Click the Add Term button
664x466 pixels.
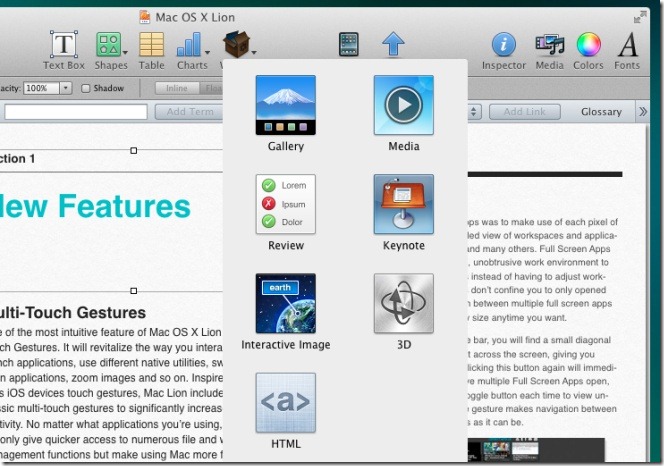pyautogui.click(x=189, y=112)
